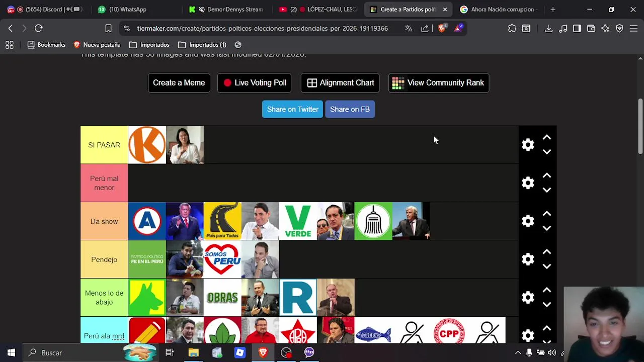Click the site info icon beside the URL

point(126,28)
